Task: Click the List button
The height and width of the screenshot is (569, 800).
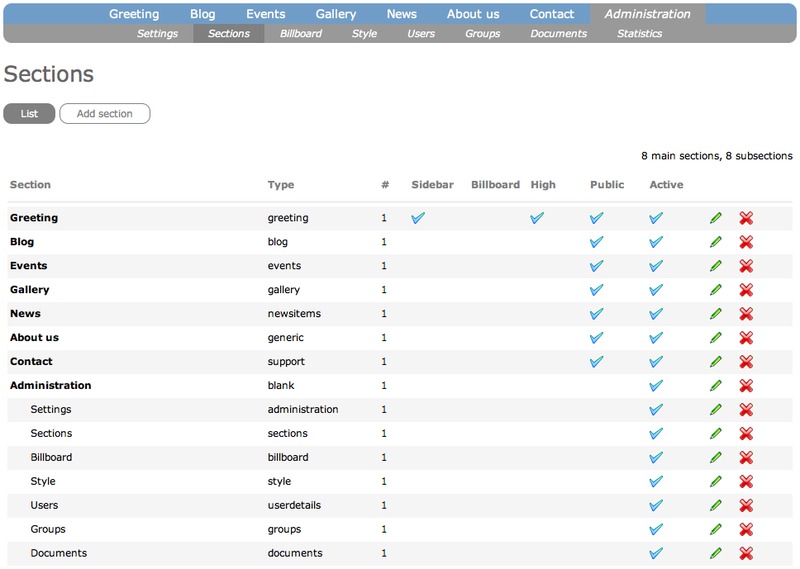Action: (29, 114)
